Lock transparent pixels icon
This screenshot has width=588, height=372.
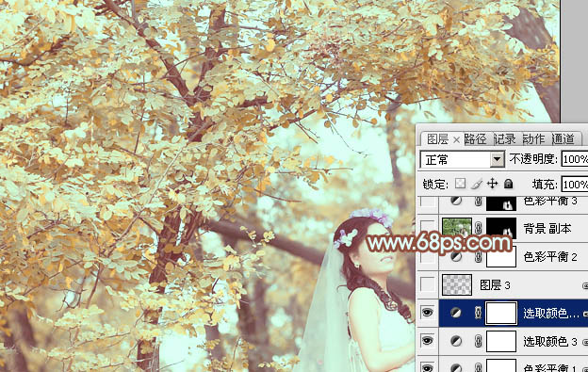click(x=460, y=184)
